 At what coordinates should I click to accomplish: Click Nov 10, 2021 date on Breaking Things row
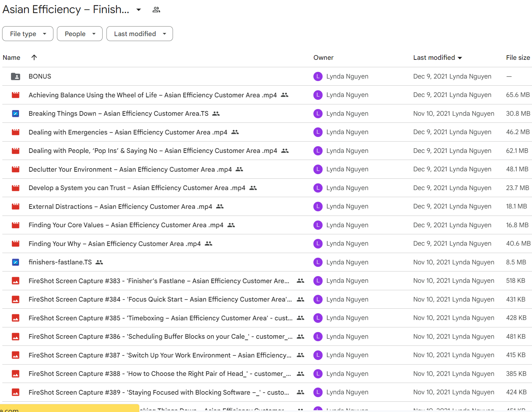(x=454, y=114)
